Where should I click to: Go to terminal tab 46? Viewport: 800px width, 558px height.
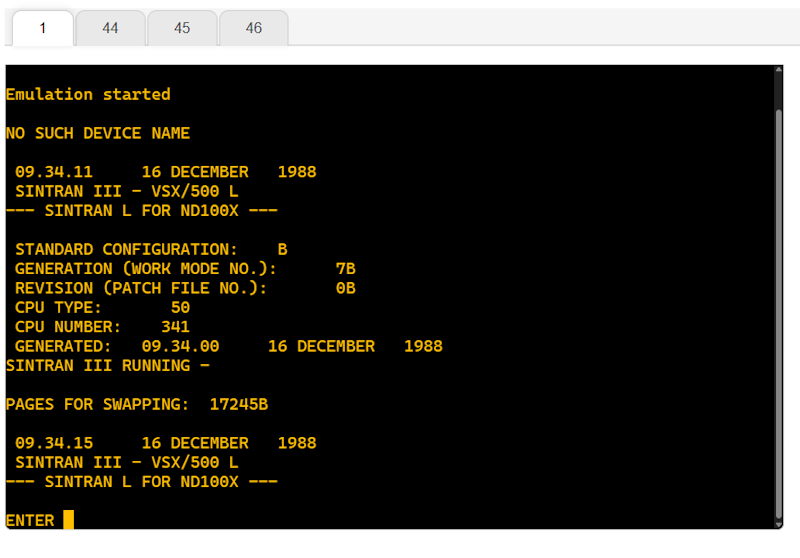click(x=254, y=28)
